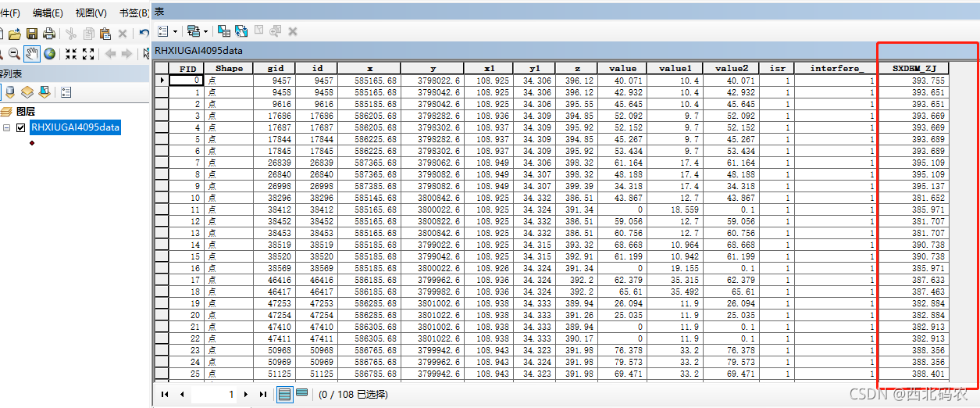
Task: Show selected records view button
Action: pos(301,394)
